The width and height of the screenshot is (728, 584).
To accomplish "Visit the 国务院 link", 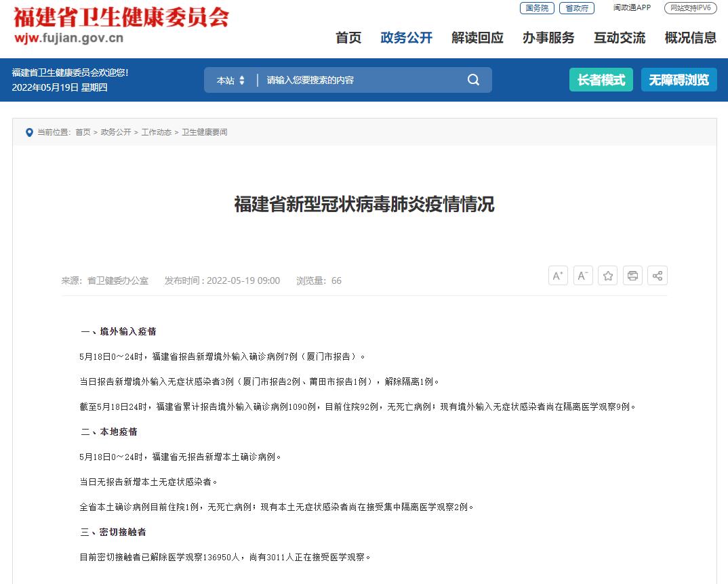I will pos(537,8).
